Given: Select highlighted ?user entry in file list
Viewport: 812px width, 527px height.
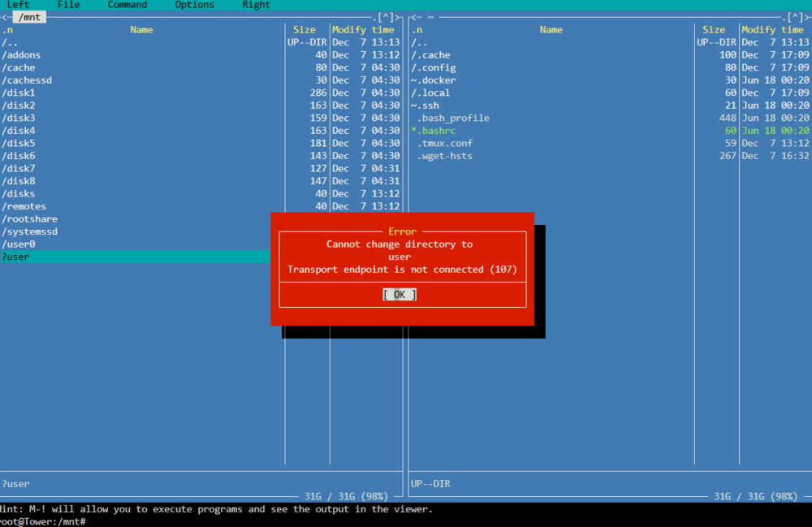Looking at the screenshot, I should [x=136, y=257].
